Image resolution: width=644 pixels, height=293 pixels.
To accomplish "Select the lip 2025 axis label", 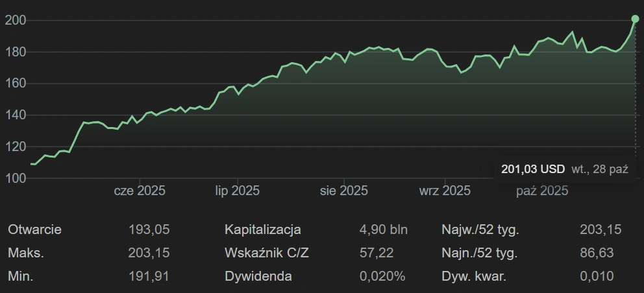I will coord(237,191).
